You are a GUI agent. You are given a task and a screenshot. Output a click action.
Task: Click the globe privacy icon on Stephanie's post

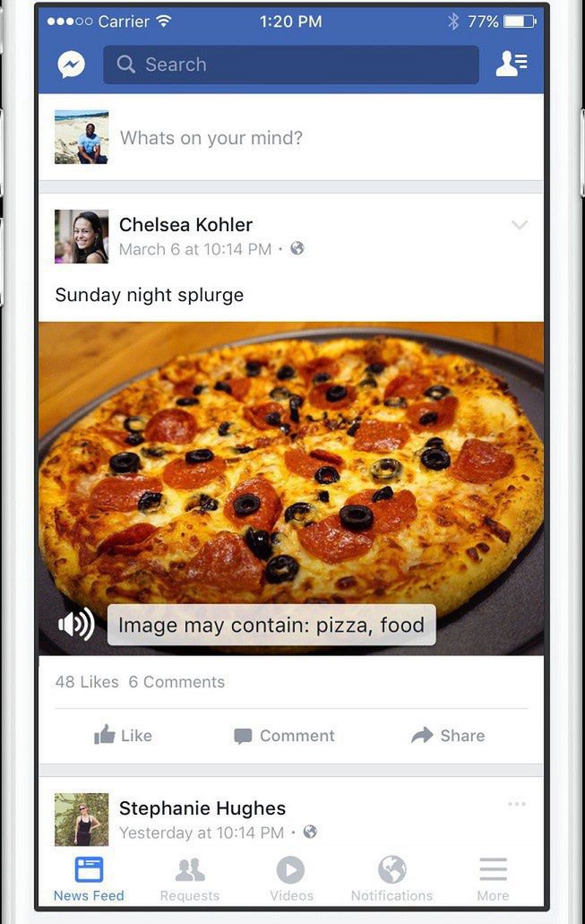point(310,832)
